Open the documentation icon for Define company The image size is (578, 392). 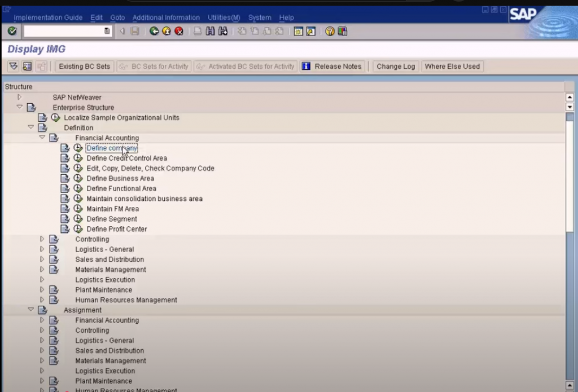(x=65, y=148)
